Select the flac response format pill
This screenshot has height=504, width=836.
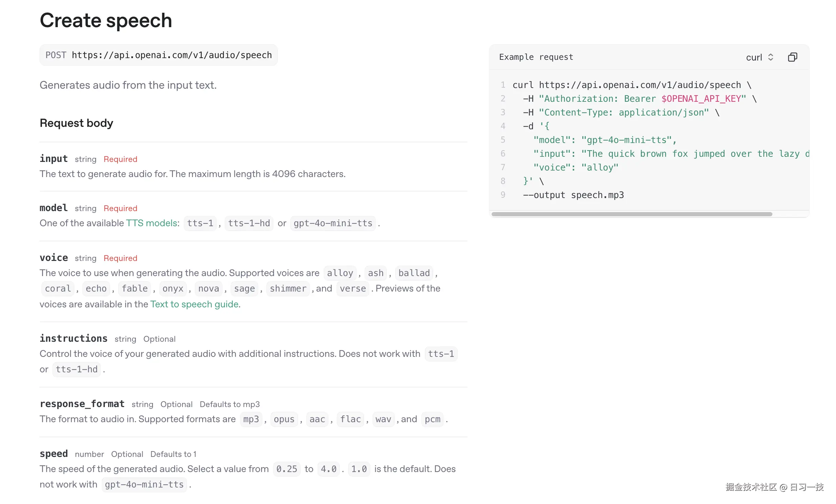tap(350, 419)
